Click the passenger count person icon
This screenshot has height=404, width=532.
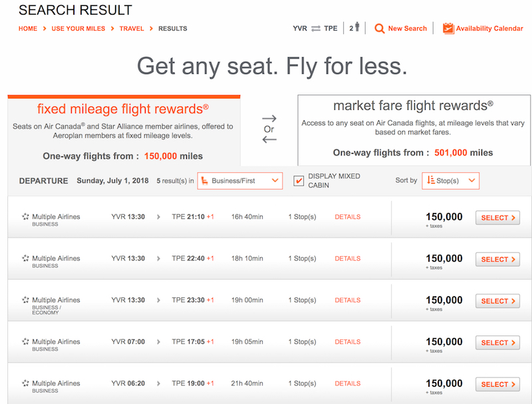pos(357,27)
